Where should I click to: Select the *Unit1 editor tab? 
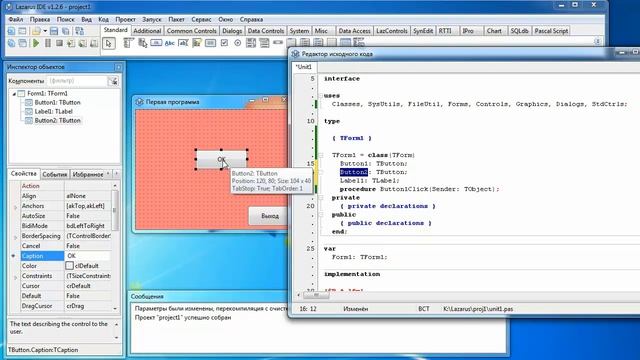tap(304, 67)
